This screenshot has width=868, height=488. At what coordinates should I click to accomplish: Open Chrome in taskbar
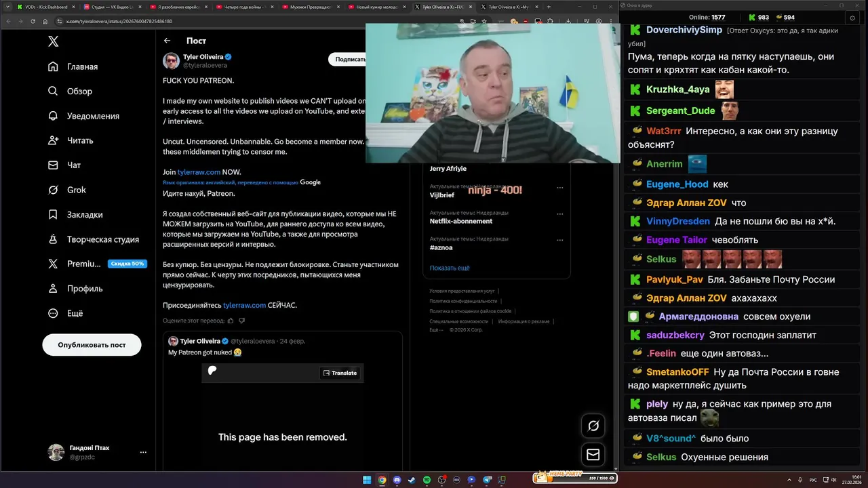(382, 480)
